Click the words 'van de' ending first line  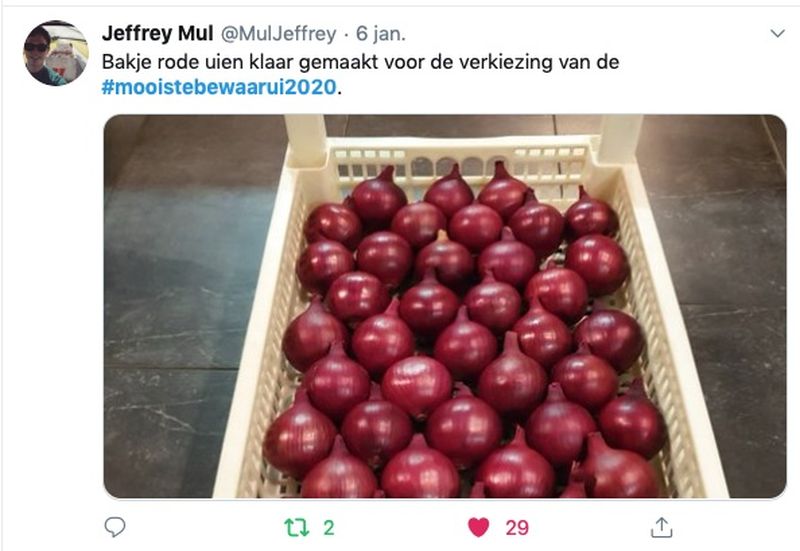point(589,62)
